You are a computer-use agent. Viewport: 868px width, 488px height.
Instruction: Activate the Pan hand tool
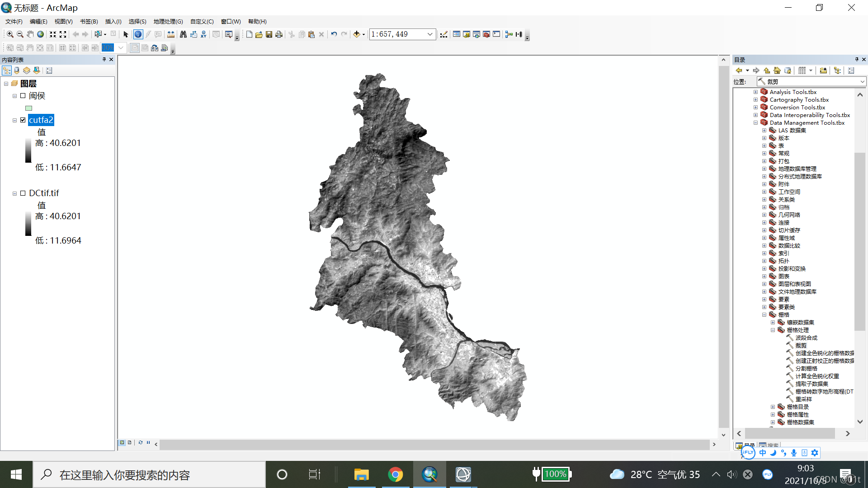pos(30,34)
